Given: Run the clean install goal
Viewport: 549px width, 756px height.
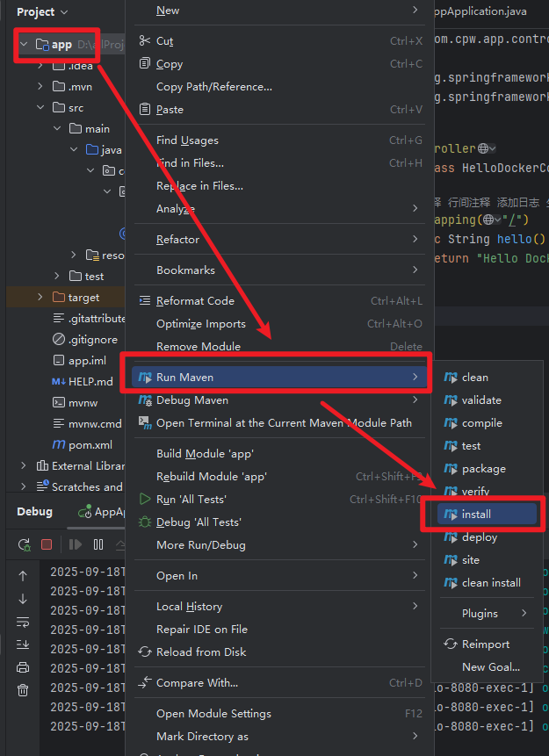Looking at the screenshot, I should (487, 582).
